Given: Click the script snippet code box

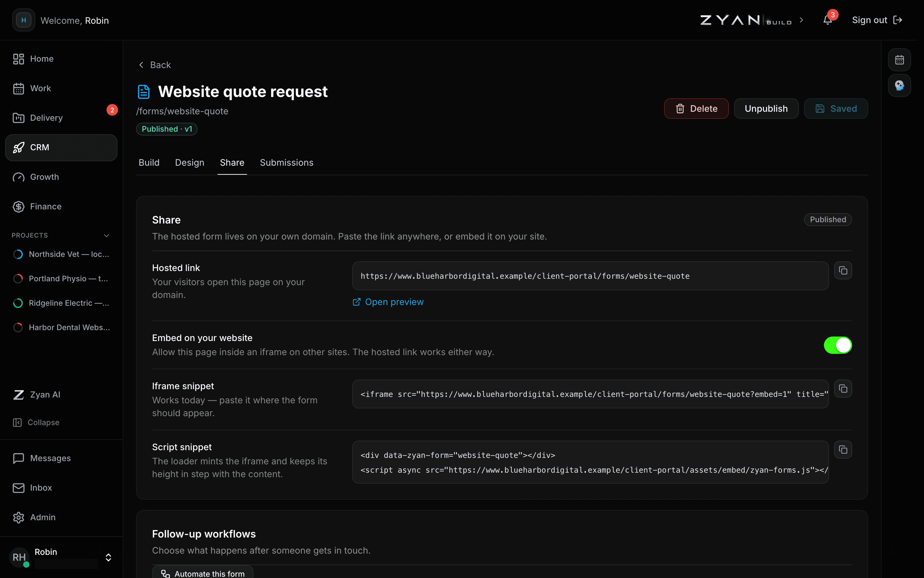Looking at the screenshot, I should (590, 462).
